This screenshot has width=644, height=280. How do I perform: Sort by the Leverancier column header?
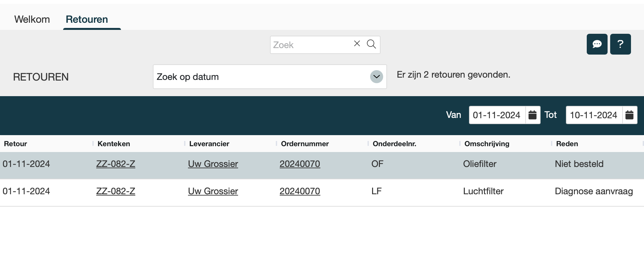tap(209, 144)
